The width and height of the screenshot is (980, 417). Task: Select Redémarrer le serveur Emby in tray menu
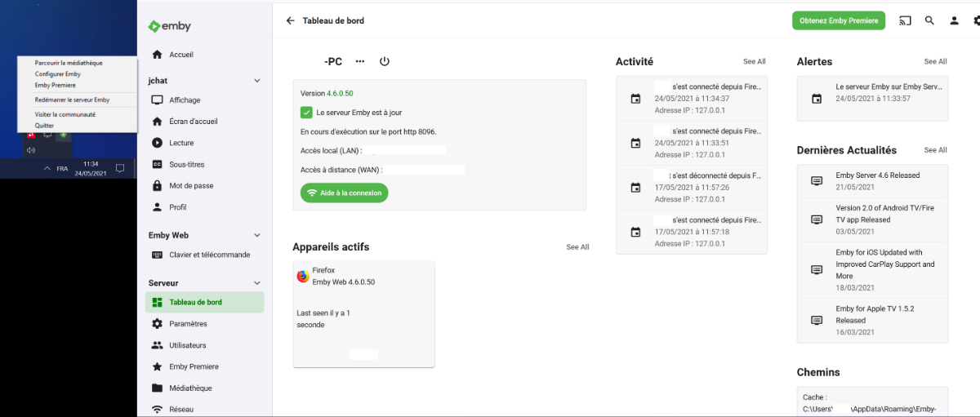[72, 100]
